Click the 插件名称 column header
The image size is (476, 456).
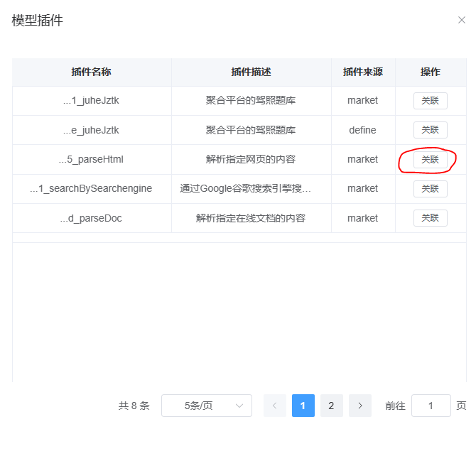[92, 72]
